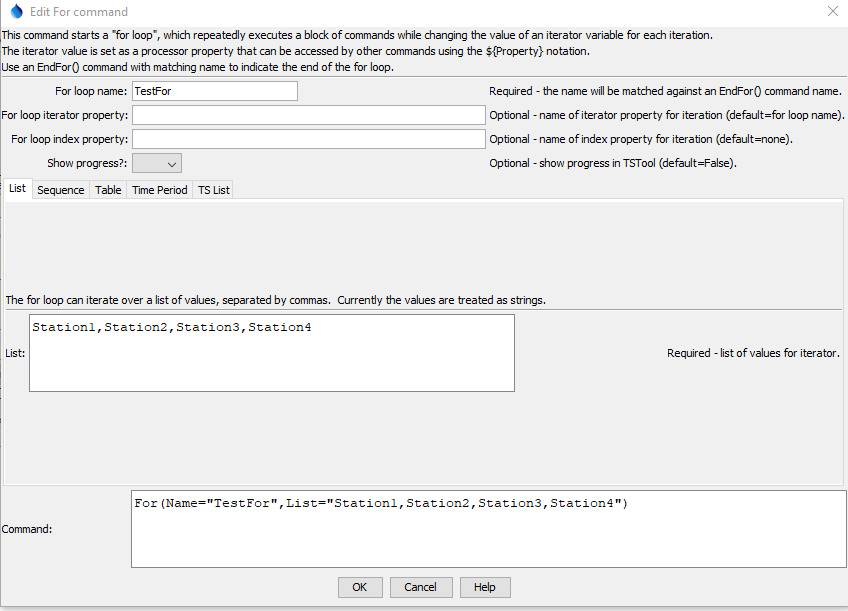Switch to the Sequence tab
The width and height of the screenshot is (848, 611).
pos(61,190)
